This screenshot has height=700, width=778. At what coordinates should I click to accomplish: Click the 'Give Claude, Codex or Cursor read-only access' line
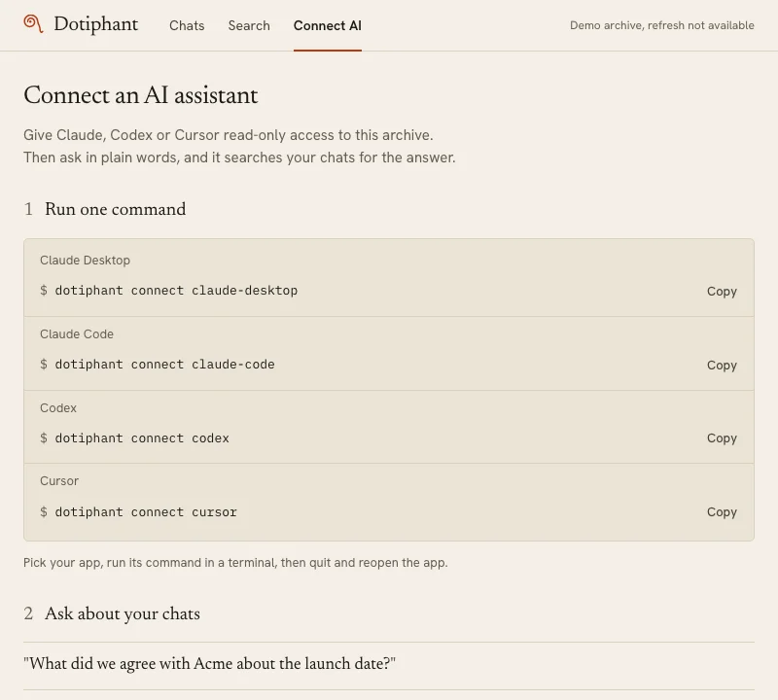(x=229, y=135)
